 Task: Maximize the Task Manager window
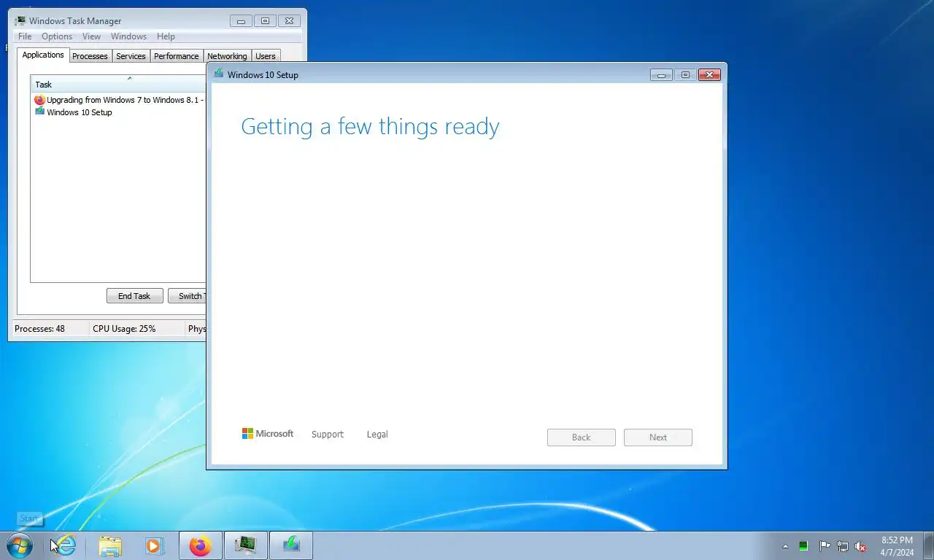pyautogui.click(x=265, y=21)
